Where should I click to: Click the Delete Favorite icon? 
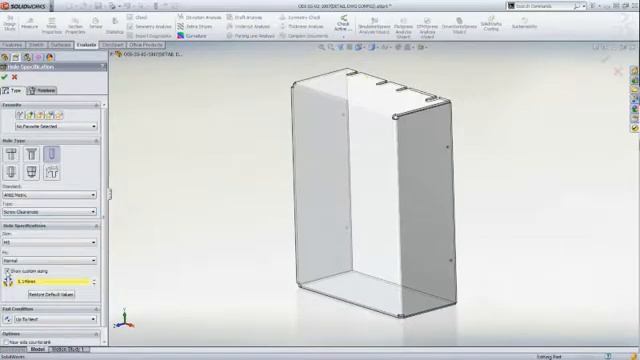[x=40, y=116]
